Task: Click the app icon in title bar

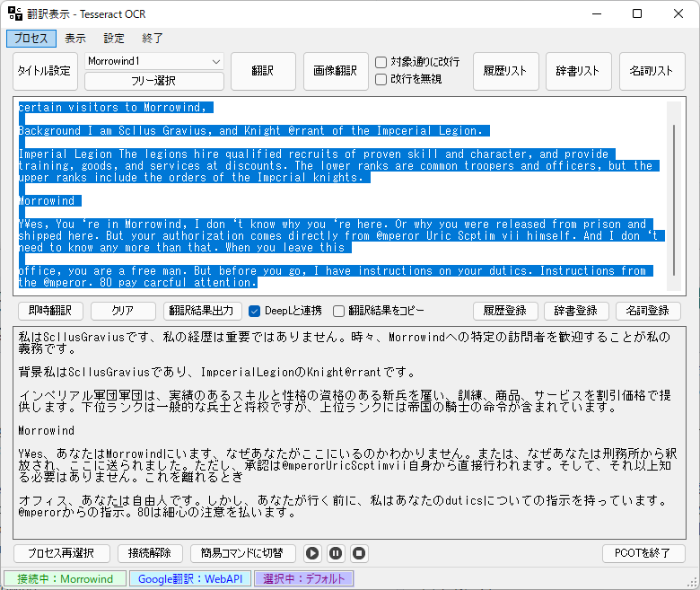Action: point(14,13)
